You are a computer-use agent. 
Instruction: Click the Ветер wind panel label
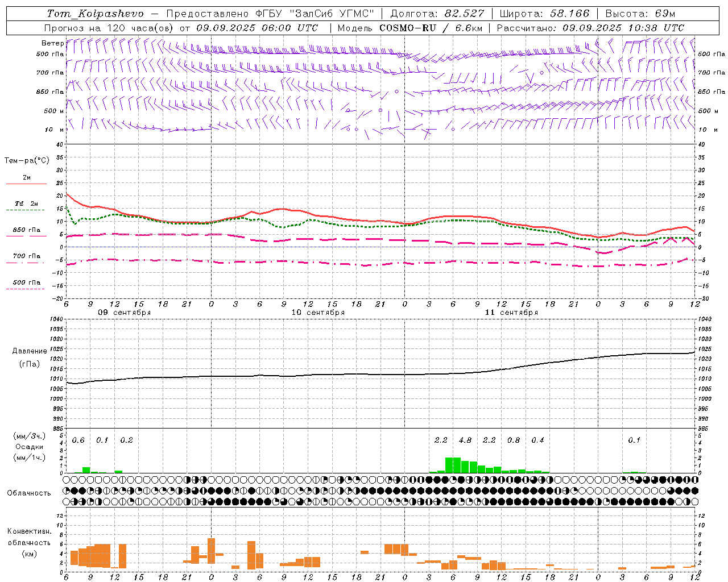point(52,43)
